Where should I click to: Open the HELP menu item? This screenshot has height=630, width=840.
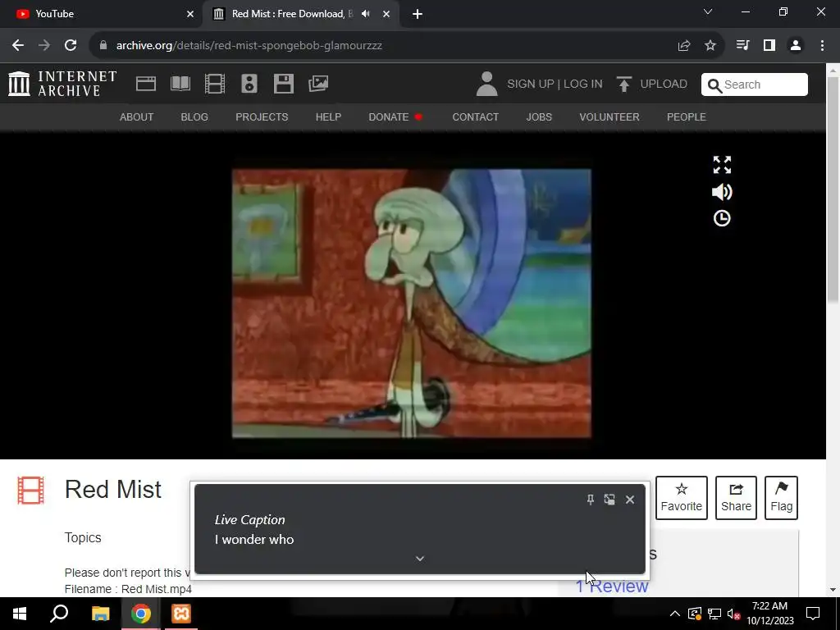328,116
